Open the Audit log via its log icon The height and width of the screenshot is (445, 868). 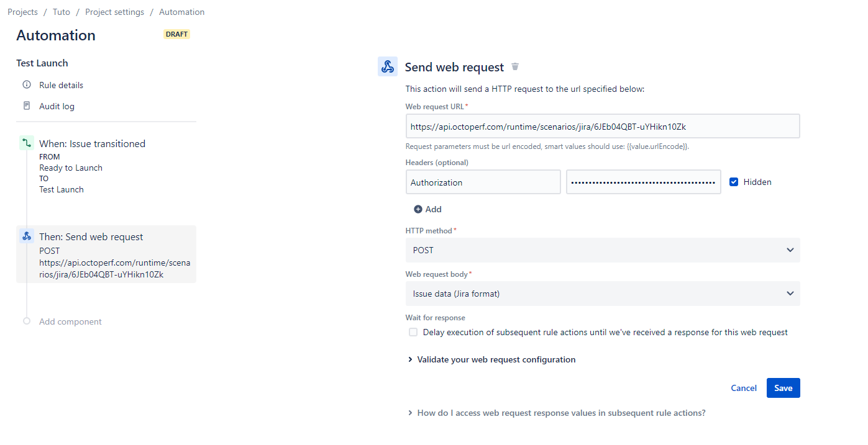(25, 106)
